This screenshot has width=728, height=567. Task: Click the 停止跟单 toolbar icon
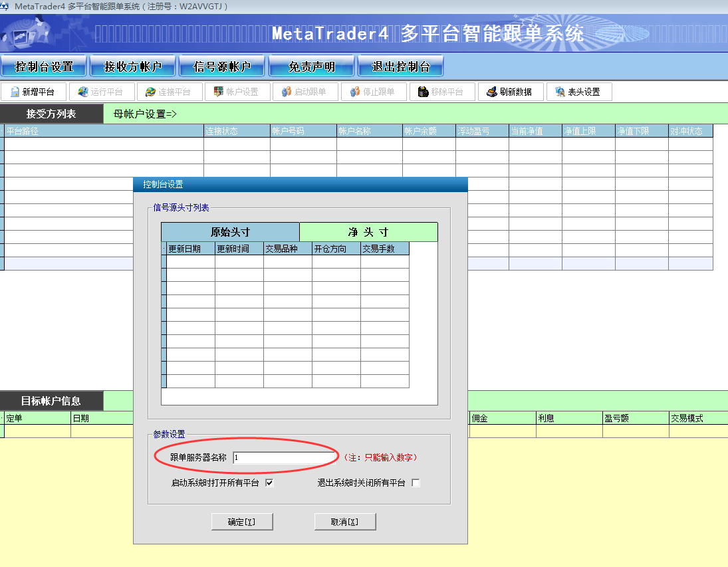[355, 92]
